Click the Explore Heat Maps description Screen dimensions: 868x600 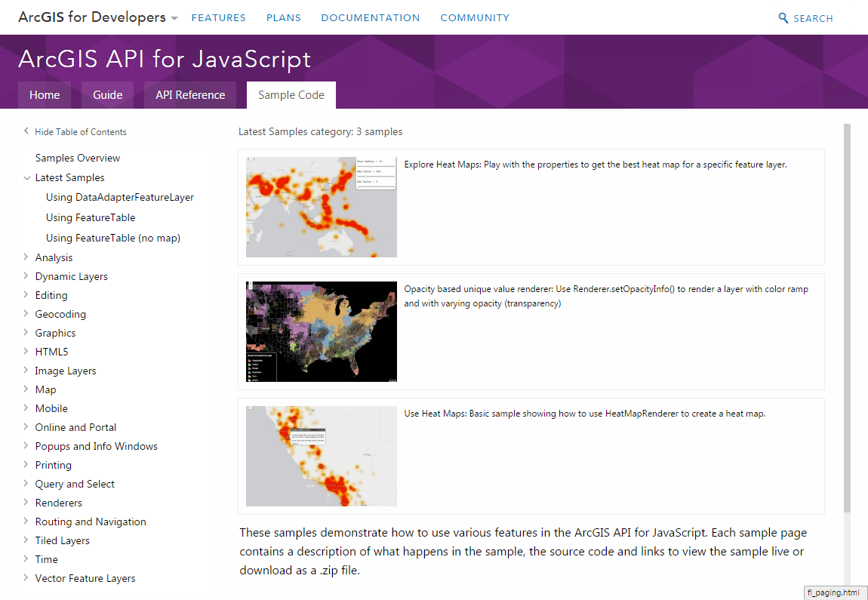tap(596, 165)
